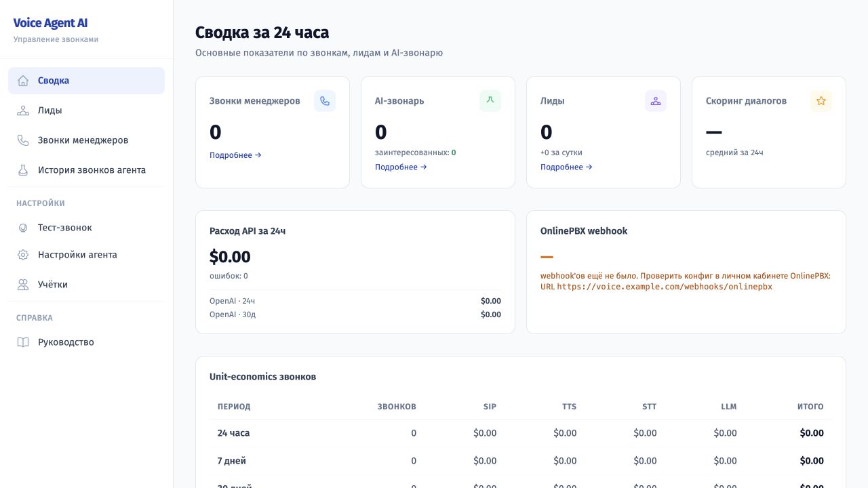Viewport: 868px width, 488px height.
Task: Click the STT column header
Action: [x=649, y=407]
